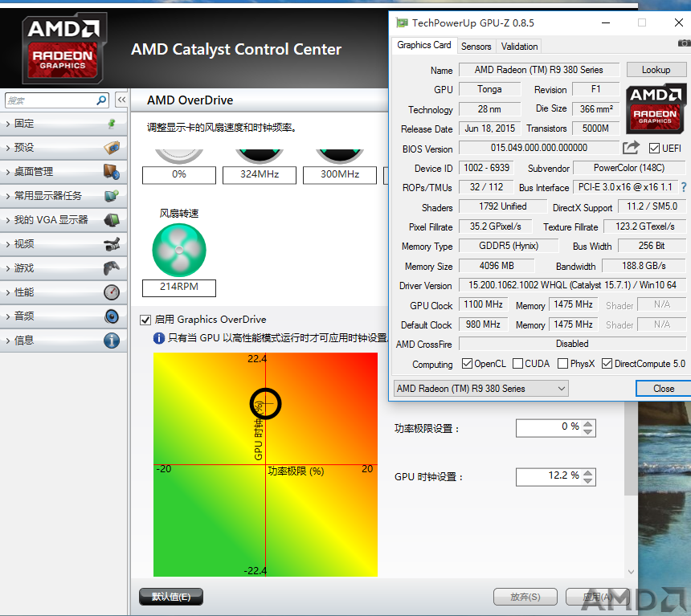Click the 默认值(E) defaults button
This screenshot has height=616, width=691.
[171, 597]
